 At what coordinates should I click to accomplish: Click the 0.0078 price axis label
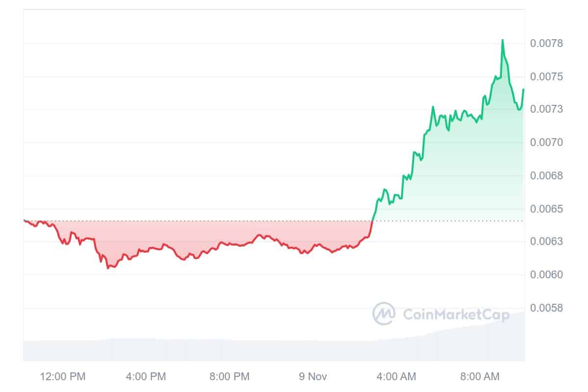[547, 44]
